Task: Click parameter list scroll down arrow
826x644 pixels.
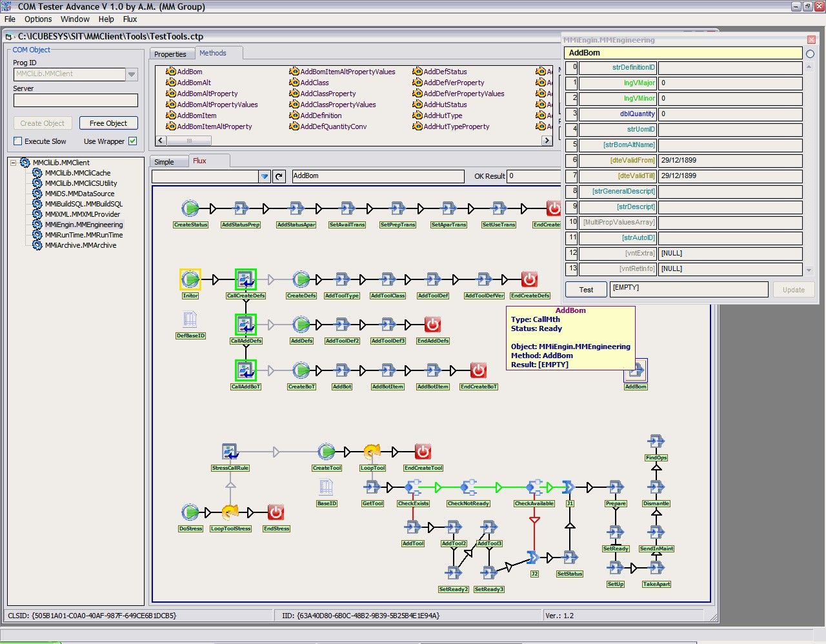Action: pyautogui.click(x=809, y=271)
